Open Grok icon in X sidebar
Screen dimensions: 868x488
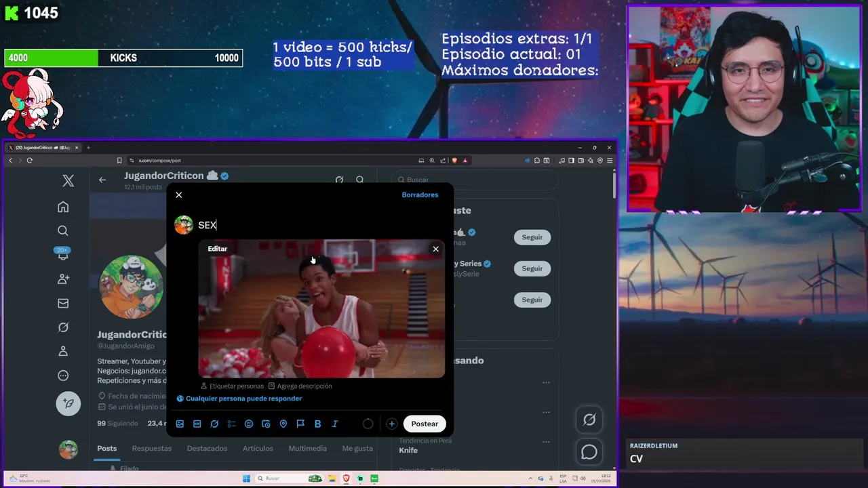[x=63, y=327]
